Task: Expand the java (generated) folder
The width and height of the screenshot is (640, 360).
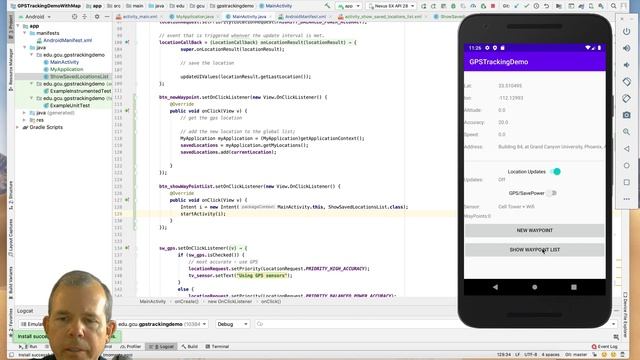Action: pos(25,113)
